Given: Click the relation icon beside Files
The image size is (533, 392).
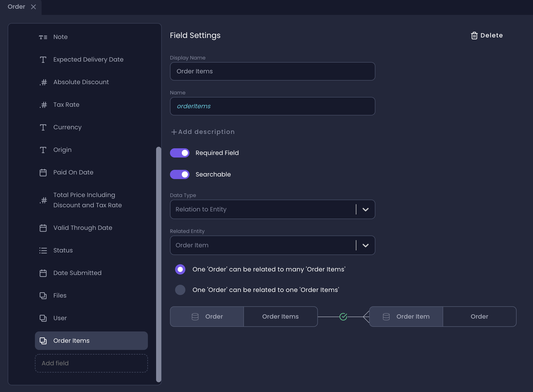Looking at the screenshot, I should (43, 296).
